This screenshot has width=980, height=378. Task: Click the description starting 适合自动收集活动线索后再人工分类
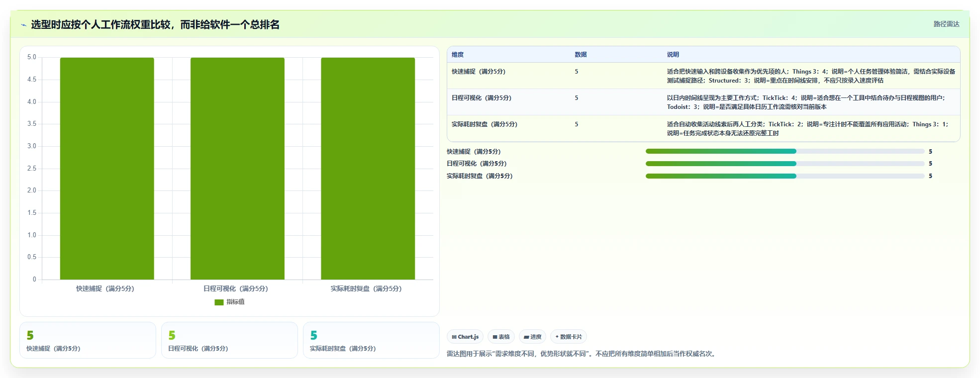tap(808, 129)
